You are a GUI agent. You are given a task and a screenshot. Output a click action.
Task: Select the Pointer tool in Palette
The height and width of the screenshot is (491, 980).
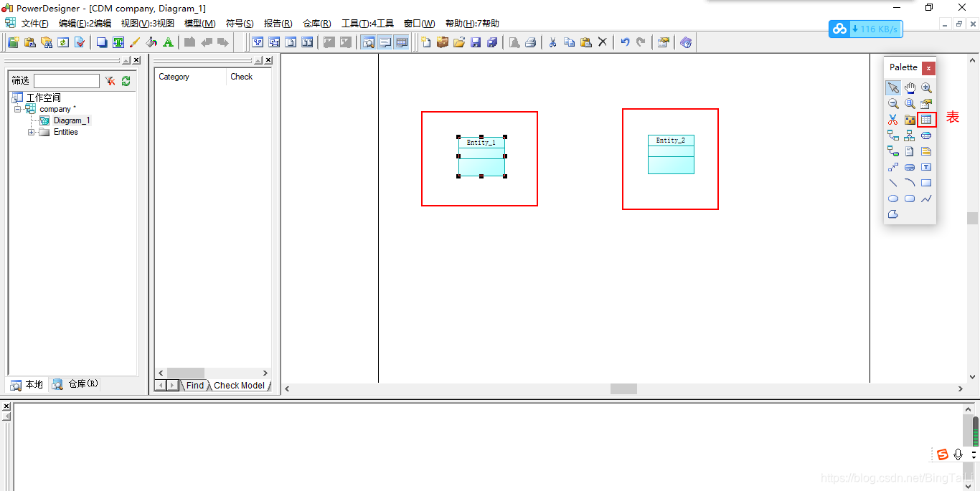[893, 88]
